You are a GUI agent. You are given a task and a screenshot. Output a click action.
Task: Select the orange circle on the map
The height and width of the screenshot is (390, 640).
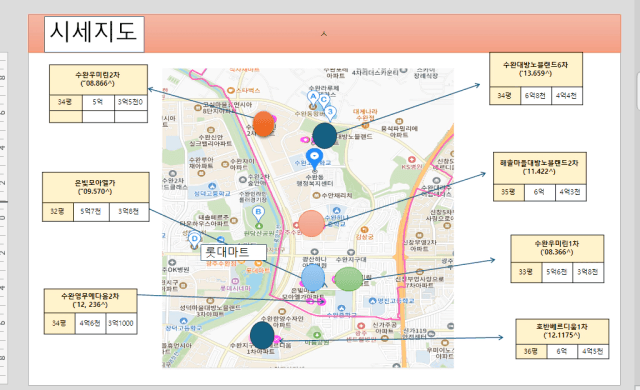[263, 124]
